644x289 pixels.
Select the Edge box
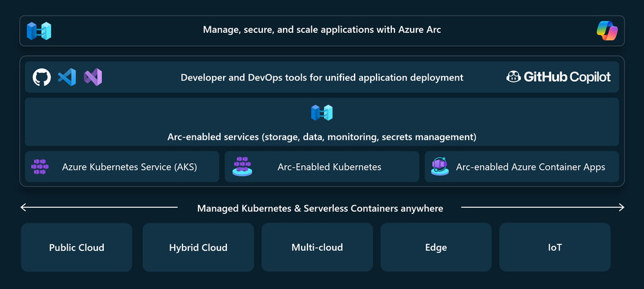pyautogui.click(x=436, y=248)
